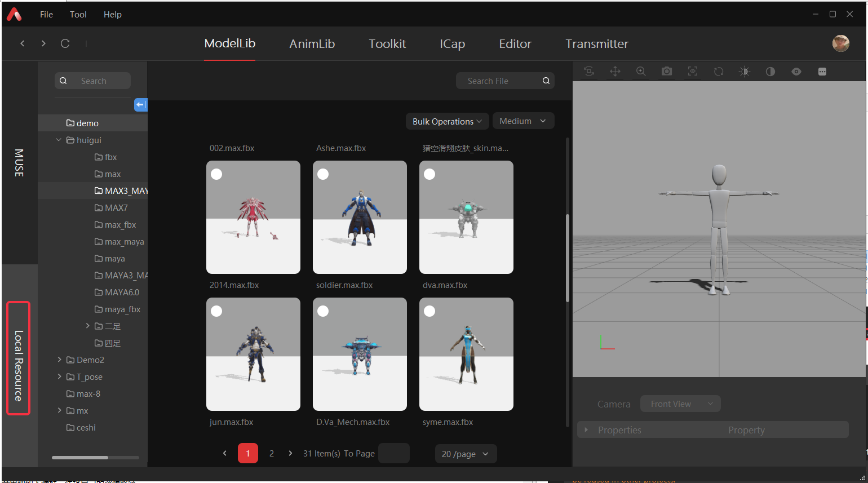The height and width of the screenshot is (483, 868).
Task: Open the soldier.max.fbx model thumbnail
Action: [360, 217]
